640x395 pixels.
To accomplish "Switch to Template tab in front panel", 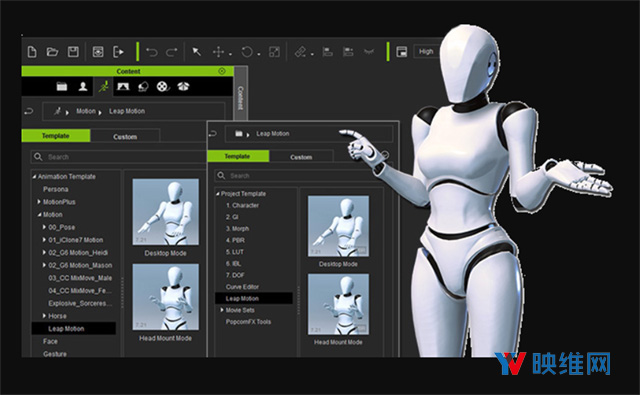I will point(238,156).
